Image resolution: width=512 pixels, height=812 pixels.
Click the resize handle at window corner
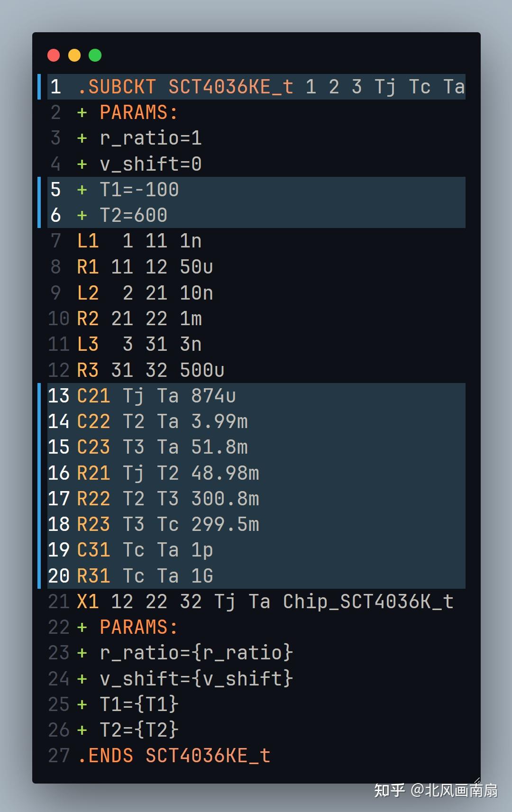[x=476, y=780]
